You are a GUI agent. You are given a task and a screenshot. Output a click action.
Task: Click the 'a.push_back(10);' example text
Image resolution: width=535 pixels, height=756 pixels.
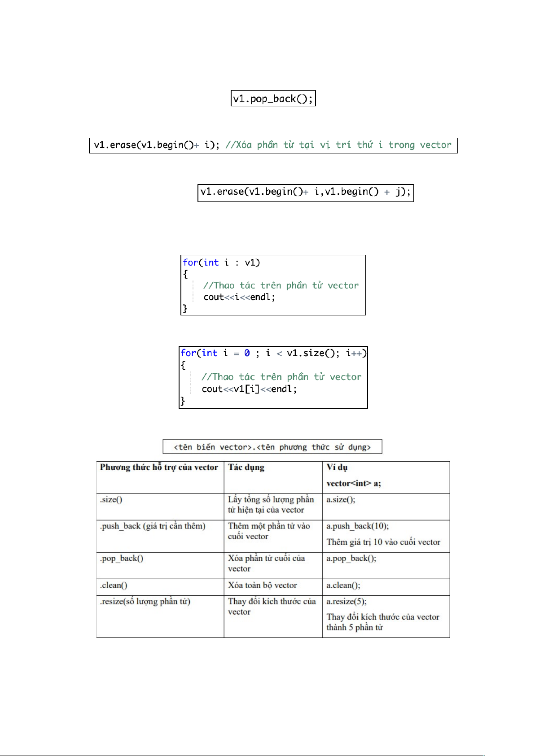click(x=357, y=526)
